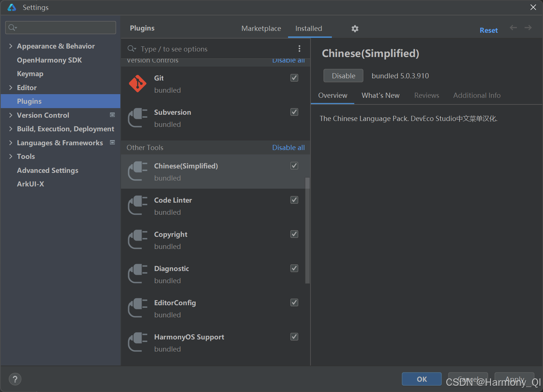Click the magnifier icon in settings search
The height and width of the screenshot is (392, 543).
(x=13, y=28)
